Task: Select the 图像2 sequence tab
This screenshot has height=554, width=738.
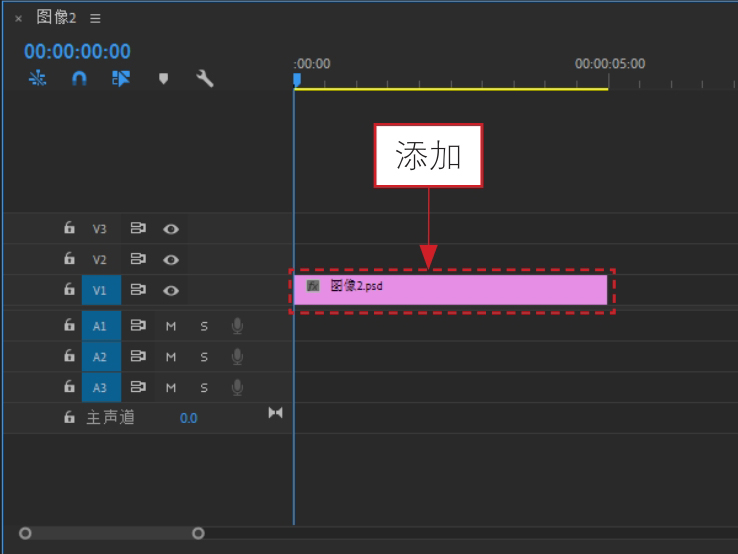Action: [56, 17]
